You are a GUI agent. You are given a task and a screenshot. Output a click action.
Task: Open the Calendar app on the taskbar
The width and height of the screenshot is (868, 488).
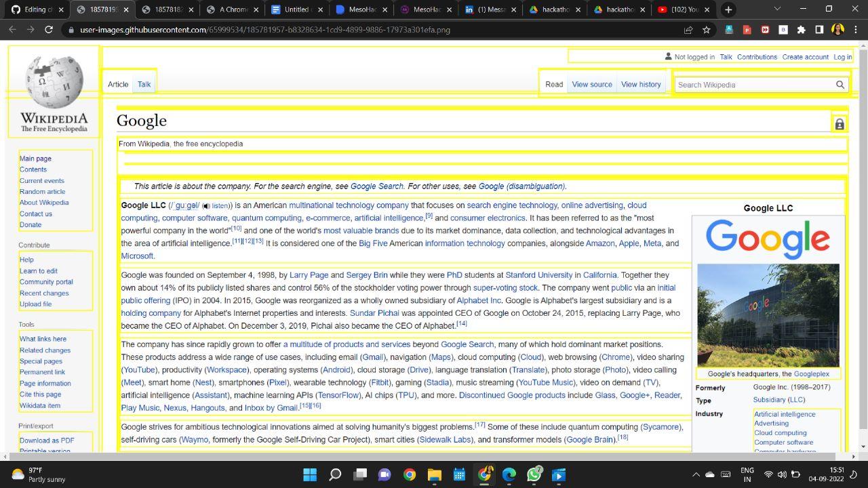tap(459, 474)
